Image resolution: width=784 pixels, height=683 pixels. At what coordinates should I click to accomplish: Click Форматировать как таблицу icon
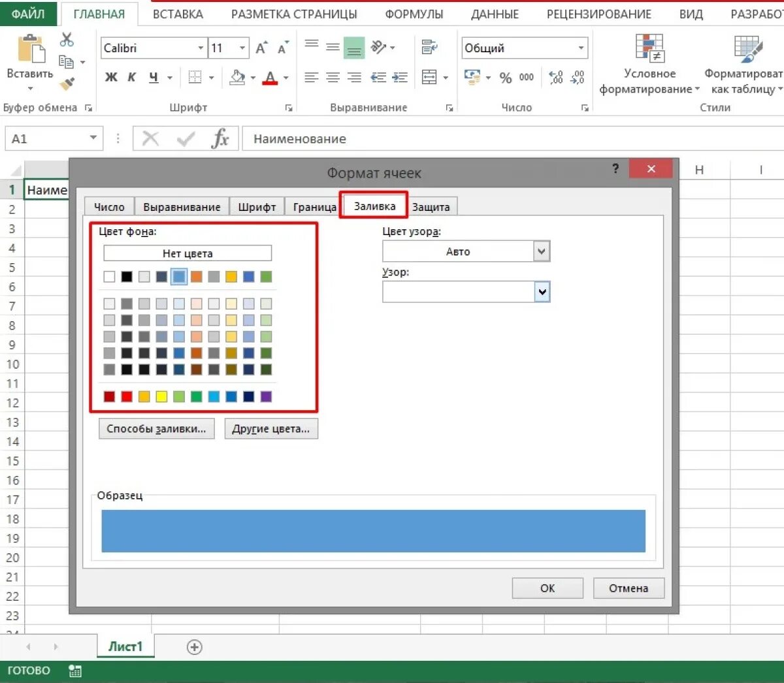(x=748, y=49)
